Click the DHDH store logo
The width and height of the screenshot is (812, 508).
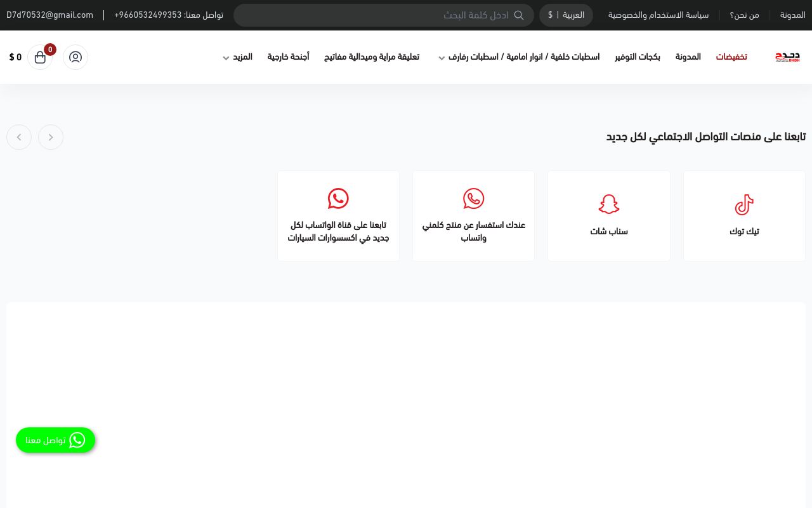[x=787, y=57]
